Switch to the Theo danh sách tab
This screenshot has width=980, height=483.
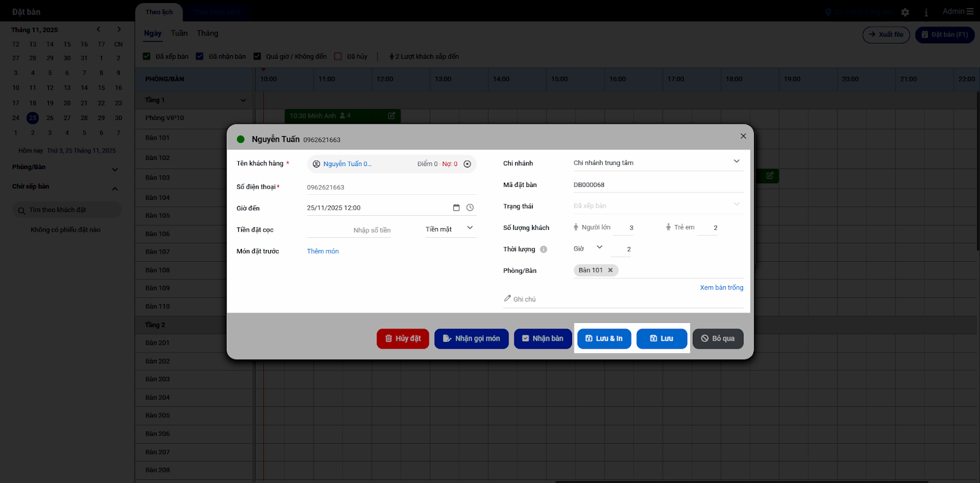pyautogui.click(x=217, y=12)
